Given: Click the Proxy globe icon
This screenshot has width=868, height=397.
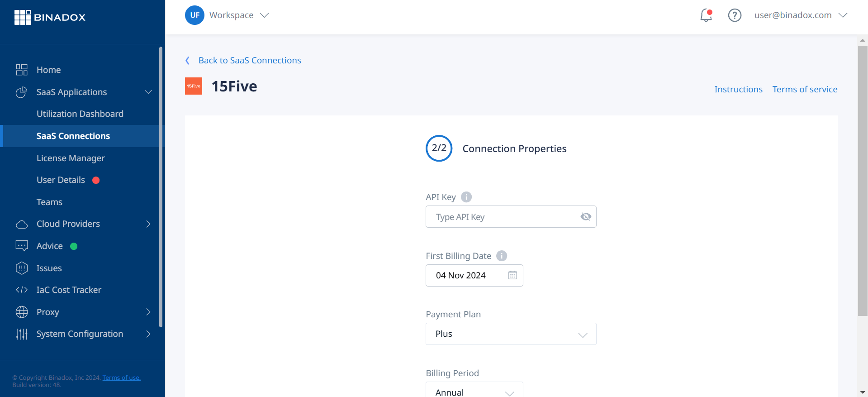Looking at the screenshot, I should (x=22, y=312).
